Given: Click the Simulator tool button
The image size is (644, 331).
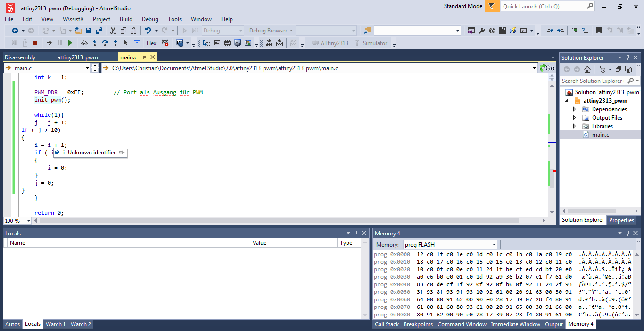Looking at the screenshot, I should point(370,43).
